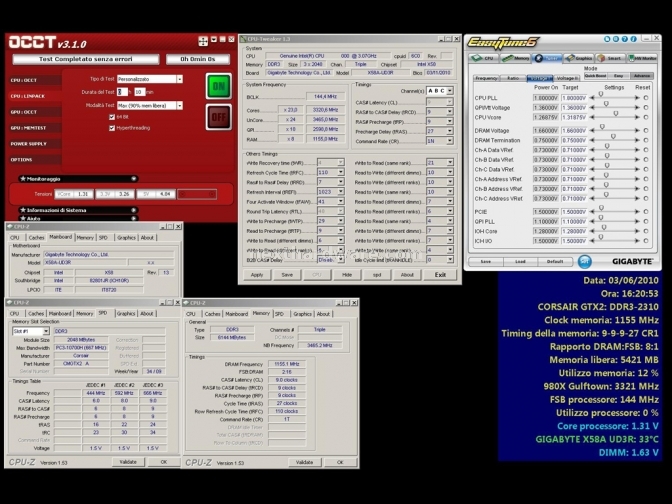This screenshot has width=672, height=504.
Task: Open the EasyTune6 Graphics tab
Action: (x=579, y=58)
